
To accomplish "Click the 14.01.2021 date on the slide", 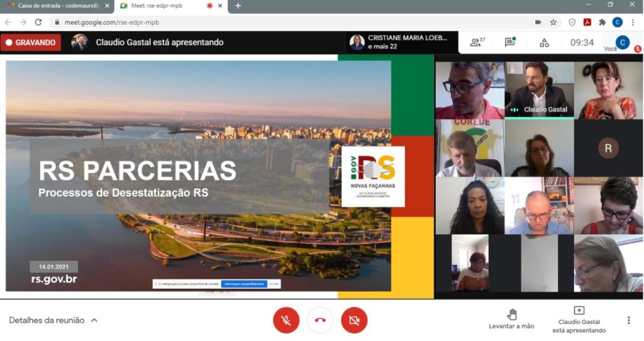I will pos(54,267).
